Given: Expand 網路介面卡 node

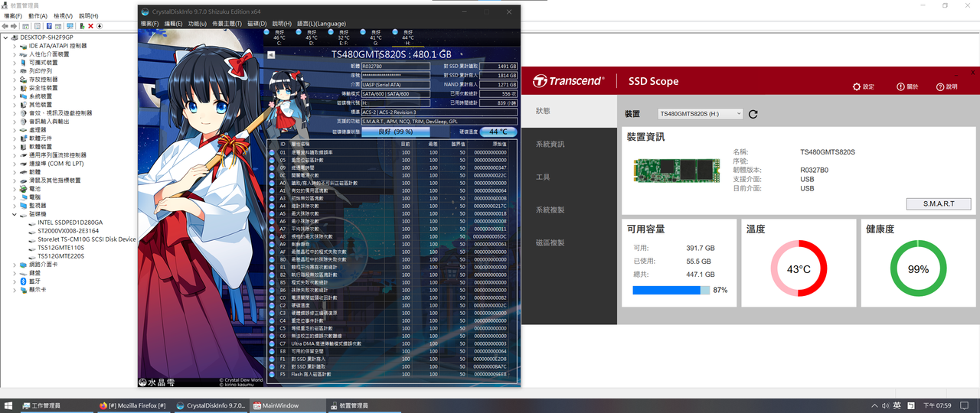Looking at the screenshot, I should tap(14, 265).
